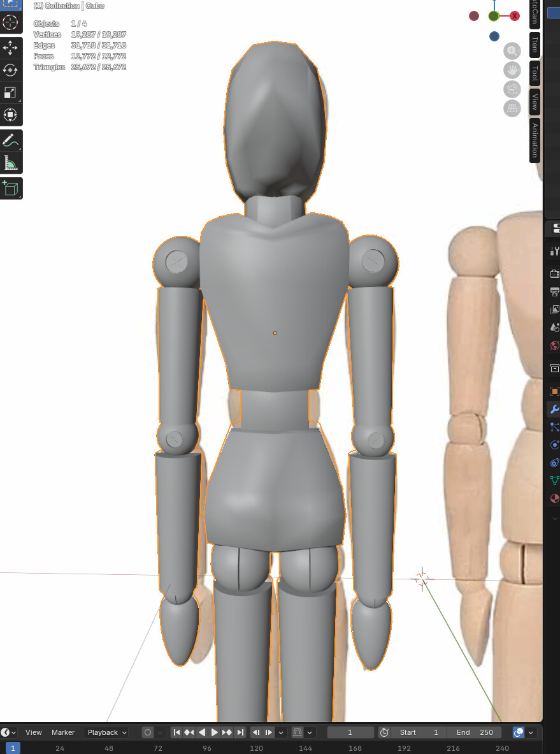
Task: Toggle auto keying record button
Action: (148, 732)
